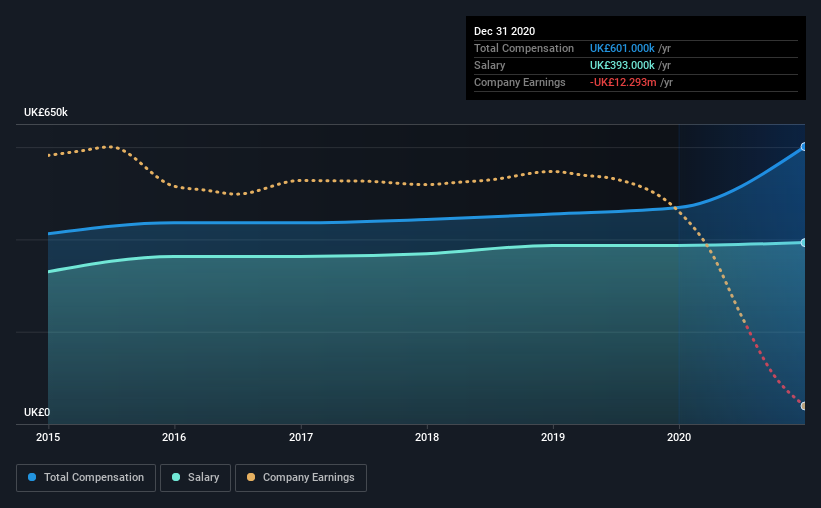The image size is (821, 508).
Task: Toggle the Salary legend button
Action: click(x=195, y=478)
